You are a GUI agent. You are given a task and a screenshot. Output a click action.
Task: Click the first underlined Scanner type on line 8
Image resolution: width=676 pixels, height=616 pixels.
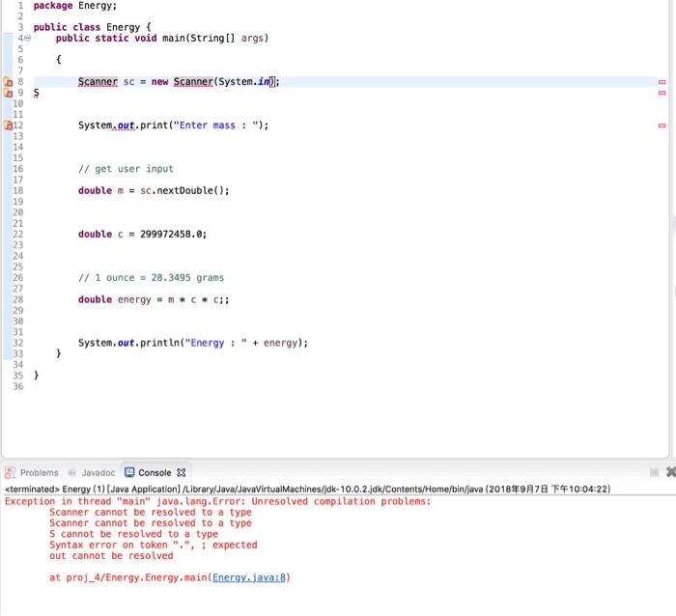[x=98, y=81]
